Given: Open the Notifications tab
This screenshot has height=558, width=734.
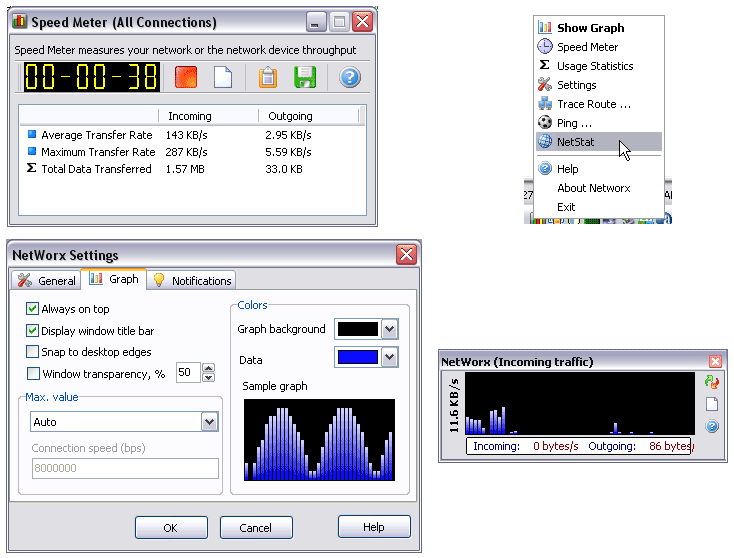Looking at the screenshot, I should (191, 280).
